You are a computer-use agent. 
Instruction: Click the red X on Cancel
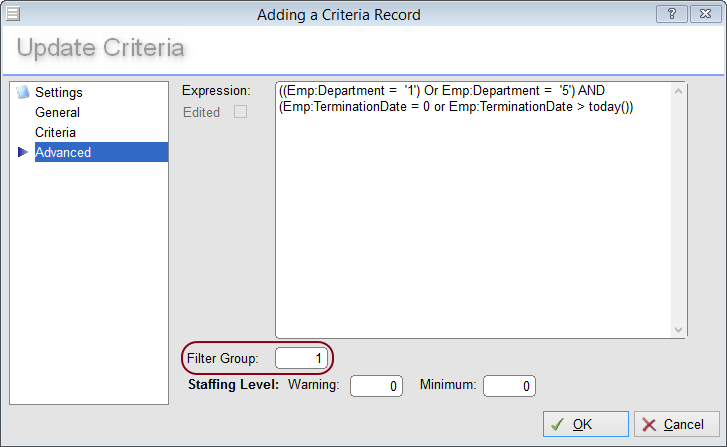[x=649, y=425]
